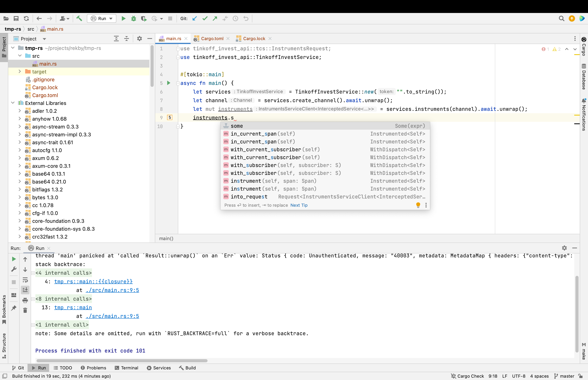Screen dimensions: 588x380
Task: Stop the running process
Action: [170, 18]
